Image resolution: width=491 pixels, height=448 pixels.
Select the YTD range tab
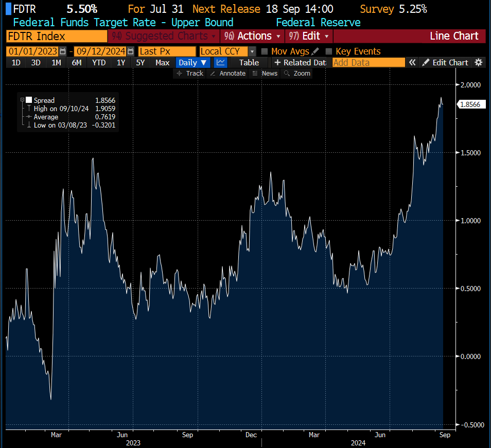(x=99, y=63)
